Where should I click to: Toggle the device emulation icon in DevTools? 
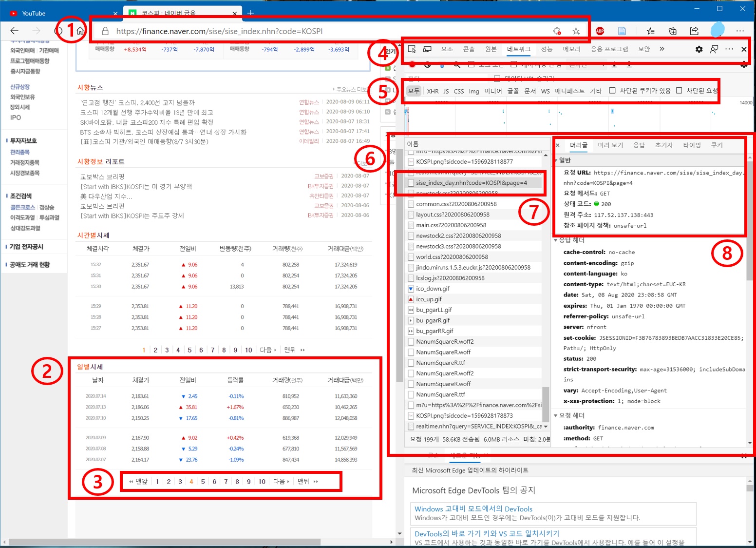pyautogui.click(x=427, y=49)
